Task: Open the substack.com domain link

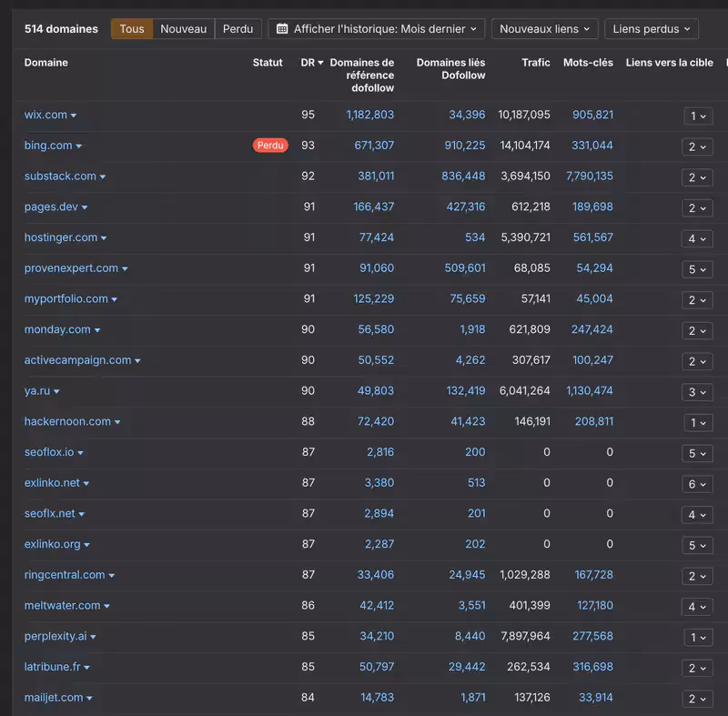Action: point(60,176)
